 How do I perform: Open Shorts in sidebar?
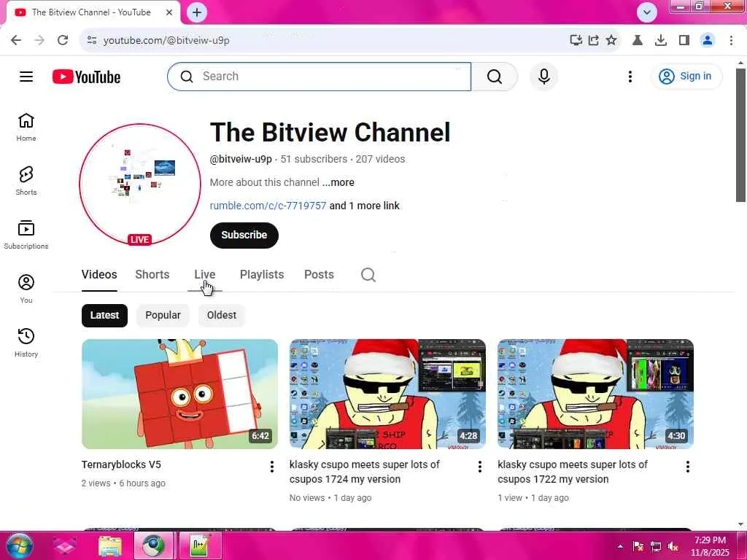coord(26,181)
